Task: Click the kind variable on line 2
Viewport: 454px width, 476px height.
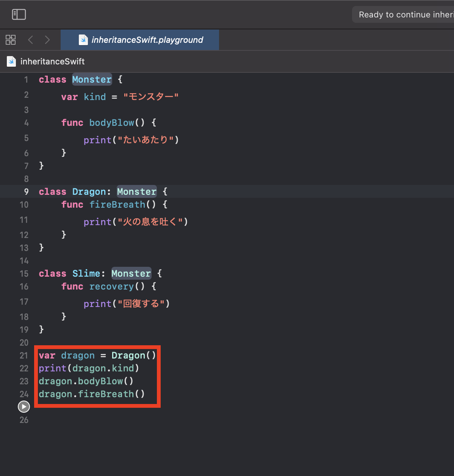Action: (95, 97)
